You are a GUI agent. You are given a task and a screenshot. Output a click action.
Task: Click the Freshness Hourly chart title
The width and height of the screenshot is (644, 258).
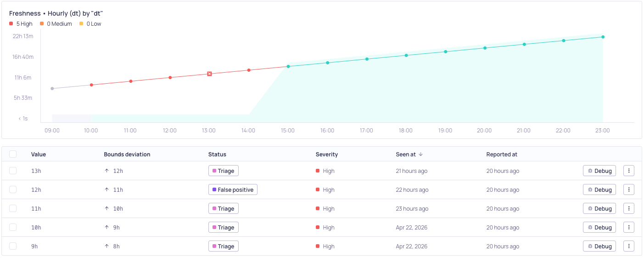56,13
